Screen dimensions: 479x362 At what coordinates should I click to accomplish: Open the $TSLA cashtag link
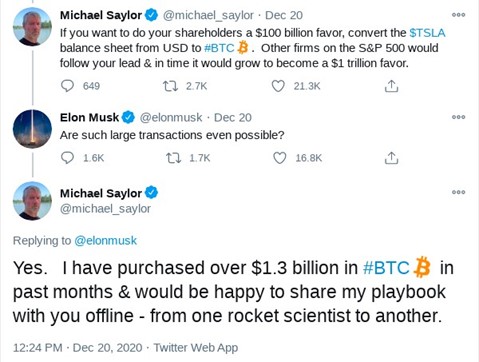(427, 33)
